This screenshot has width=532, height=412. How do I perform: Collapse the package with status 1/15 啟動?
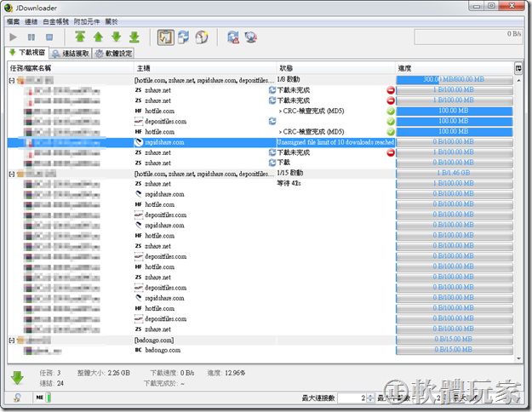tap(12, 175)
